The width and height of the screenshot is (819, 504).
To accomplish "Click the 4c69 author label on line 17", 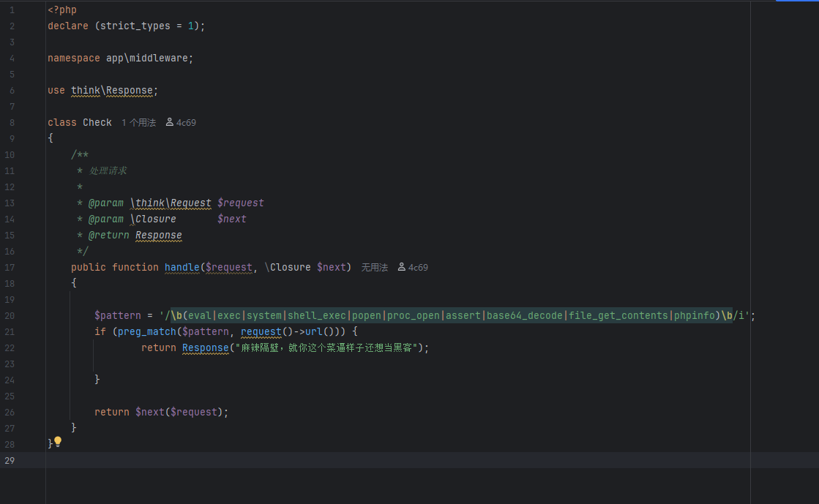I will pyautogui.click(x=418, y=268).
